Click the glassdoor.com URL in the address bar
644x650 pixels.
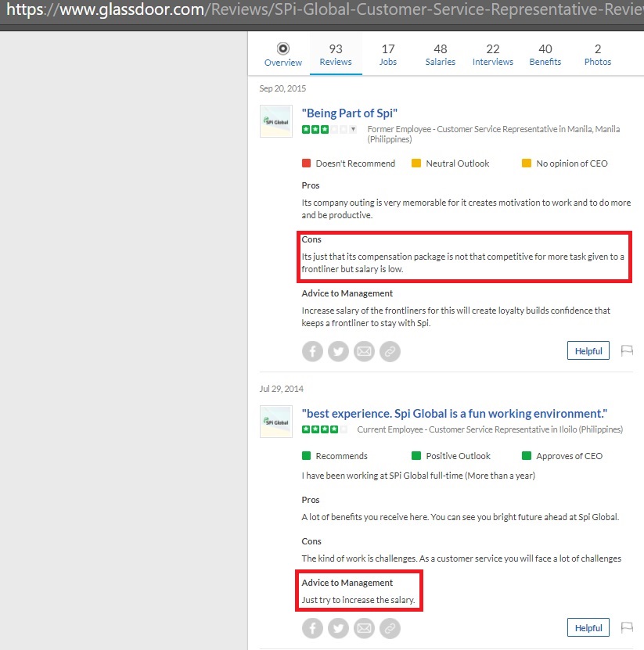click(325, 9)
